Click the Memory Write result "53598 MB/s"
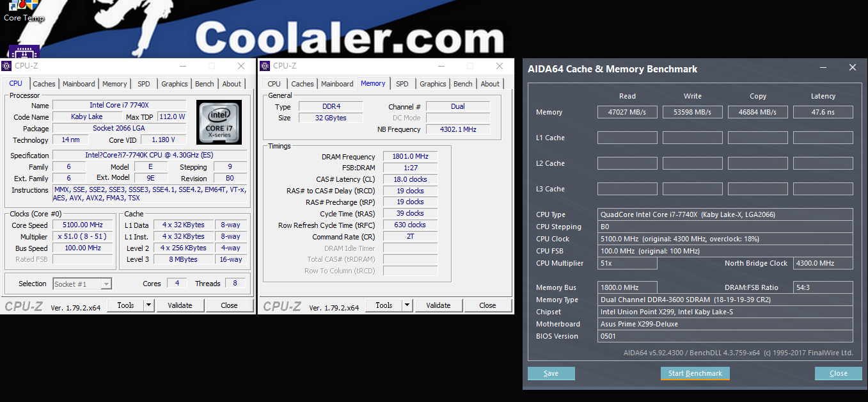 pyautogui.click(x=693, y=112)
